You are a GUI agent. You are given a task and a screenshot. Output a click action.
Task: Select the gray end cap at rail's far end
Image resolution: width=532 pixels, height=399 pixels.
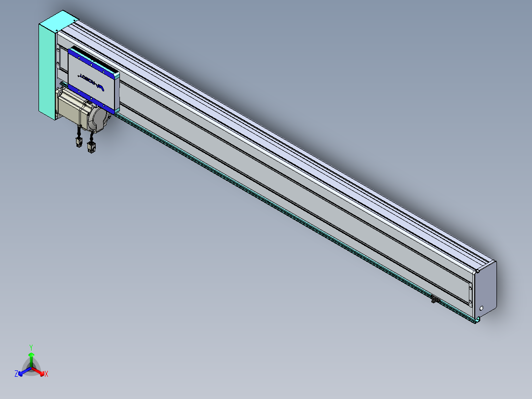coord(485,289)
